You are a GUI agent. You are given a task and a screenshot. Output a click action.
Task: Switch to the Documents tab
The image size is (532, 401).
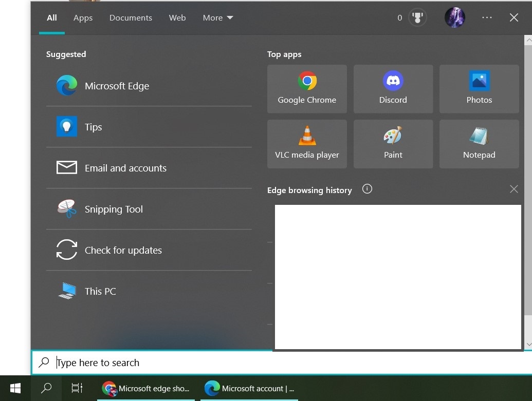(131, 17)
